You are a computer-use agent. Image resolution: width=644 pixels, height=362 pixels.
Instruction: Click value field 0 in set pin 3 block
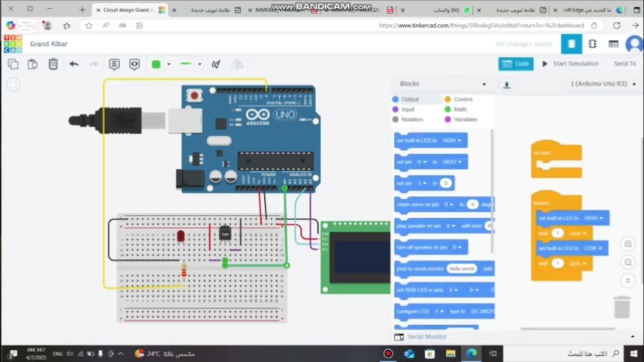(x=445, y=184)
